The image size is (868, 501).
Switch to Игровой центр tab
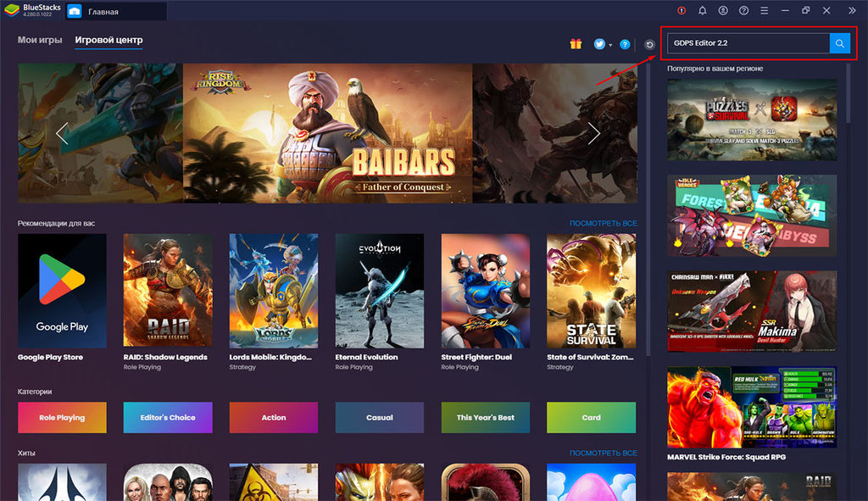(x=108, y=40)
